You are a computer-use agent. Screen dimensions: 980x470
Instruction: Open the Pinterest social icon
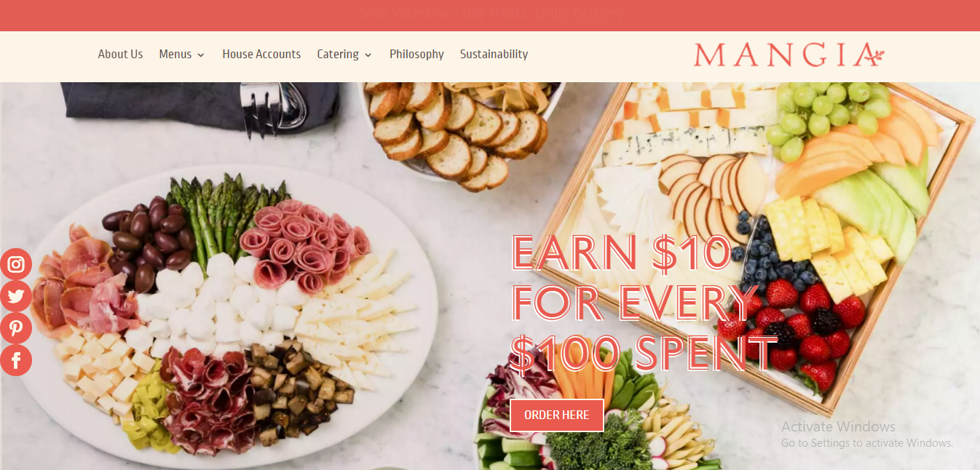[x=16, y=328]
